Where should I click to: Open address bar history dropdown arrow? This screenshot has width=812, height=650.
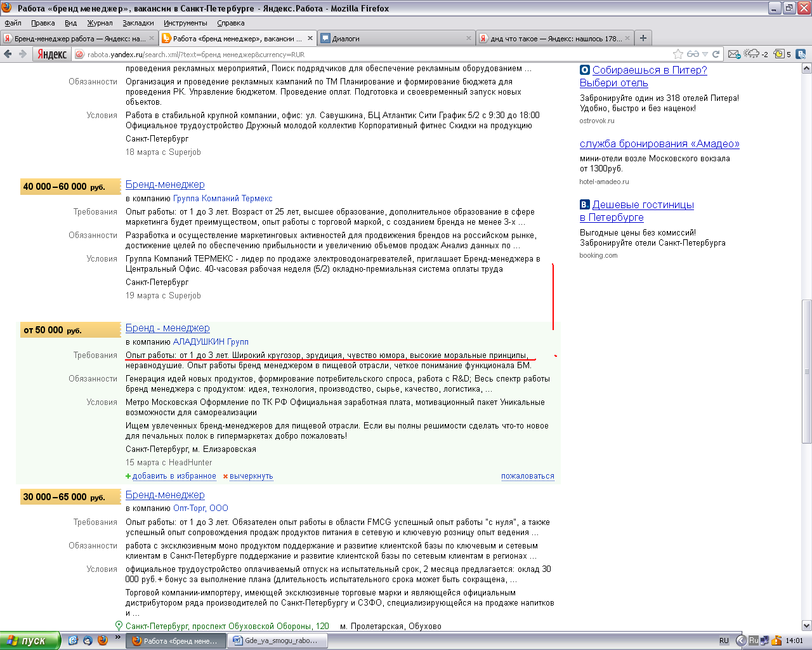(x=705, y=54)
